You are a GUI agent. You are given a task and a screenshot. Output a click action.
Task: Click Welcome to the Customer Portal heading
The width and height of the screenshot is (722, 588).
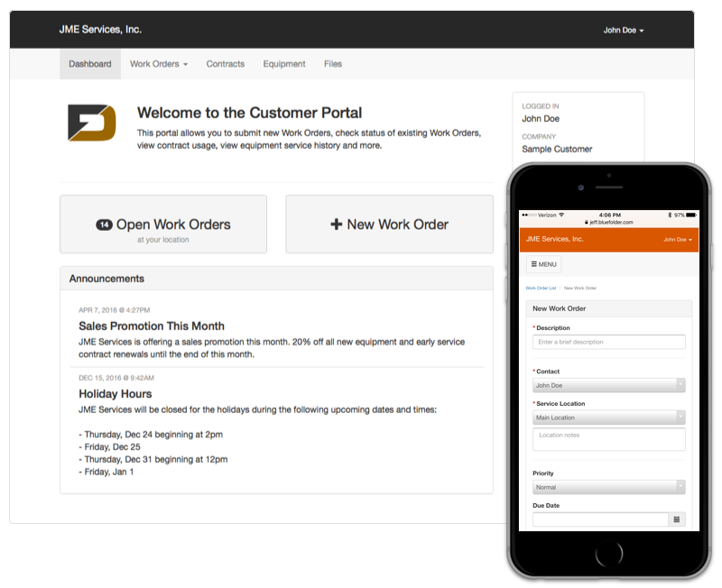click(250, 113)
